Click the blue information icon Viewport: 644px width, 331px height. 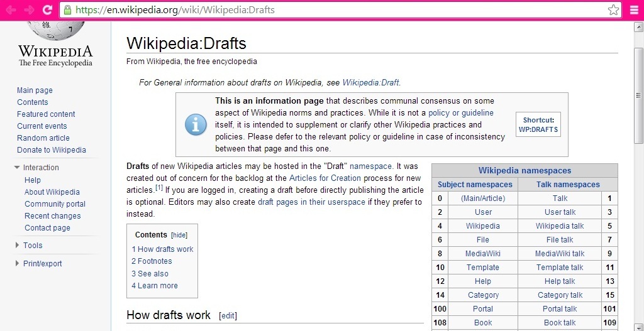click(196, 124)
